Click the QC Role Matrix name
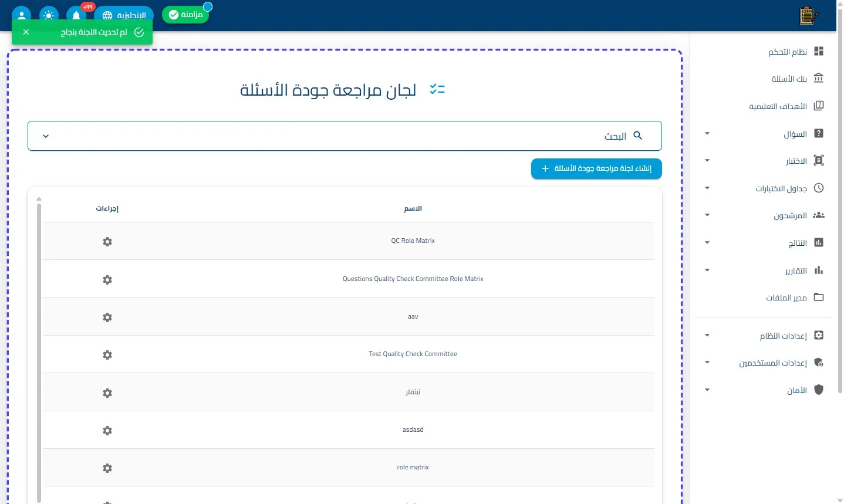This screenshot has width=844, height=504. [x=413, y=241]
